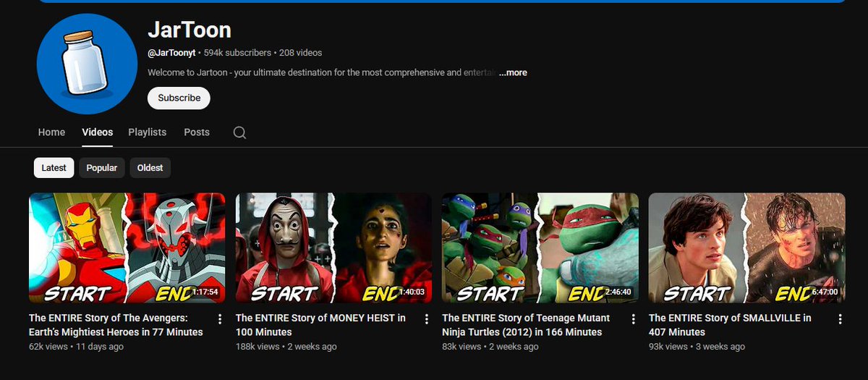The width and height of the screenshot is (868, 380).
Task: Play the Teenage Mutant Ninja Turtles thumbnail
Action: (540, 248)
